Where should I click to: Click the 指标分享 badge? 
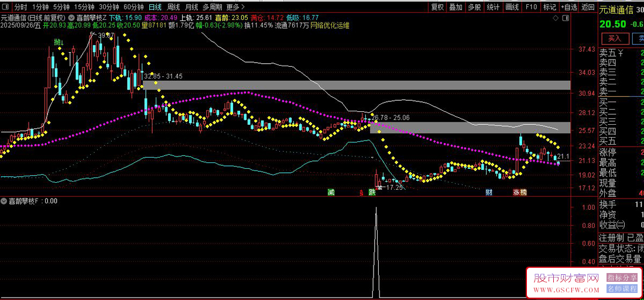click(x=622, y=278)
